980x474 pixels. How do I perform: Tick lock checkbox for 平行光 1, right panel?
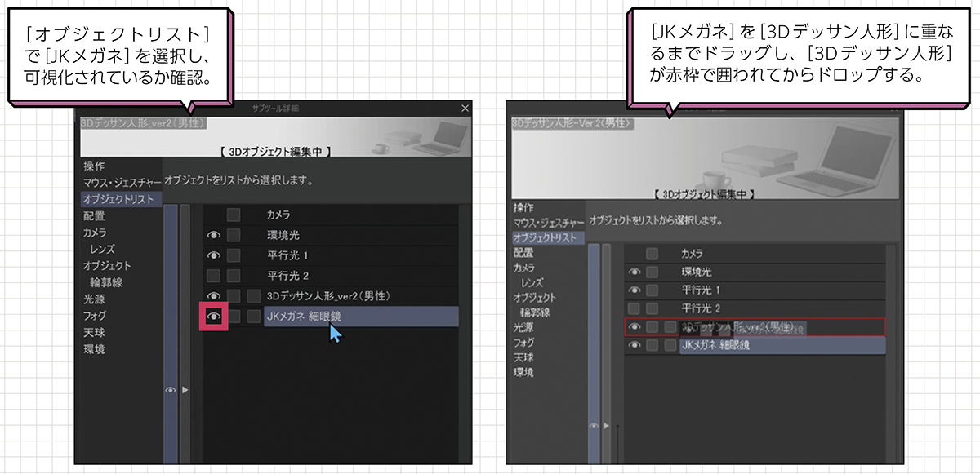coord(652,290)
